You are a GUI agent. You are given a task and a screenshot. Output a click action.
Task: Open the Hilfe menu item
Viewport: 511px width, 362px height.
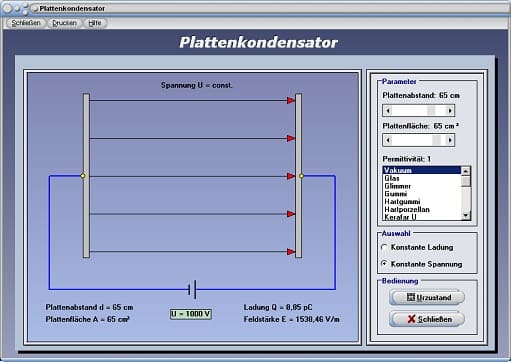pyautogui.click(x=95, y=23)
